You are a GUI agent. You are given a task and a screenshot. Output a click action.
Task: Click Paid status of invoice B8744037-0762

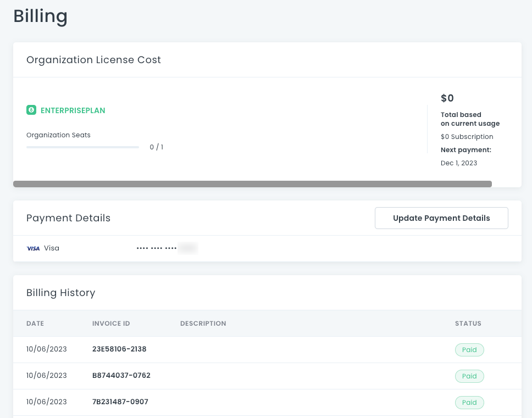click(x=469, y=376)
